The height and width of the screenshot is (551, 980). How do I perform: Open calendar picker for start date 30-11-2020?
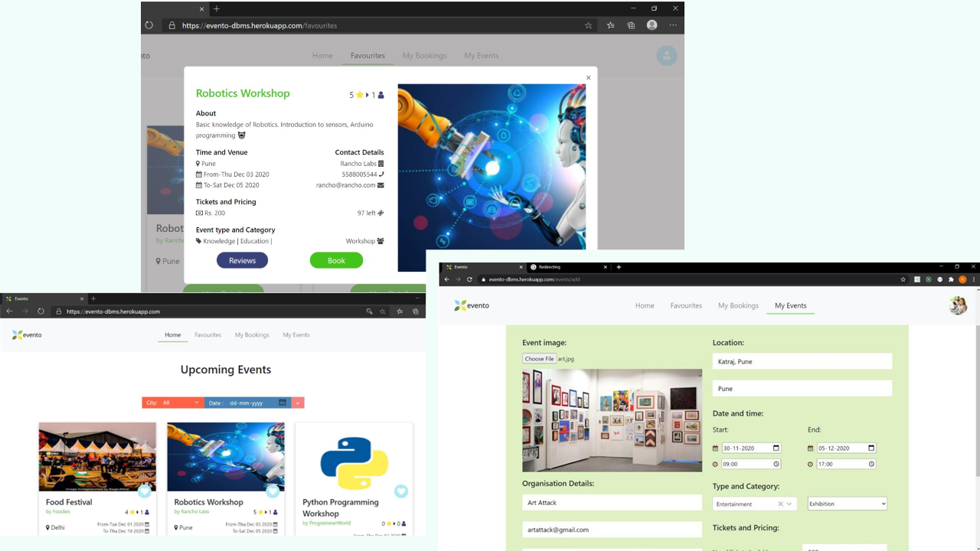coord(776,448)
